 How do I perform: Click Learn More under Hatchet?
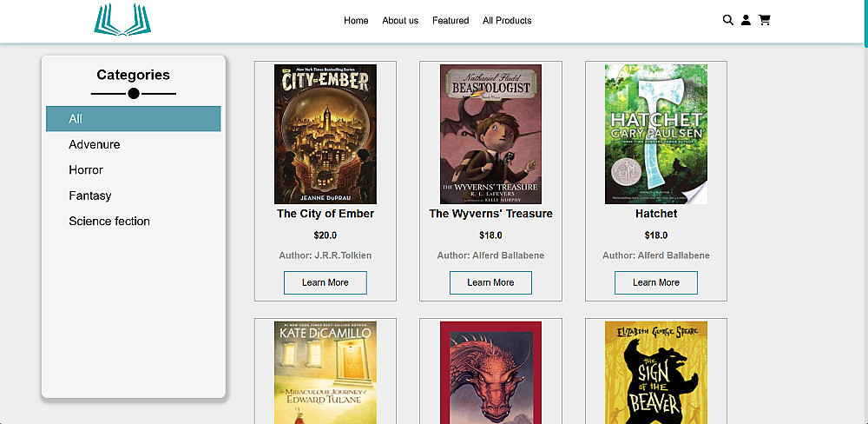656,282
